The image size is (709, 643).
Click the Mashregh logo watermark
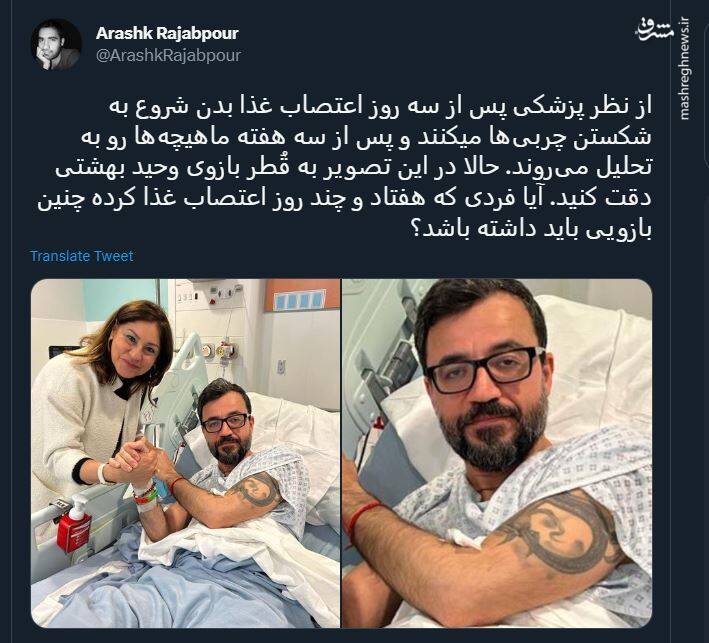tap(655, 30)
